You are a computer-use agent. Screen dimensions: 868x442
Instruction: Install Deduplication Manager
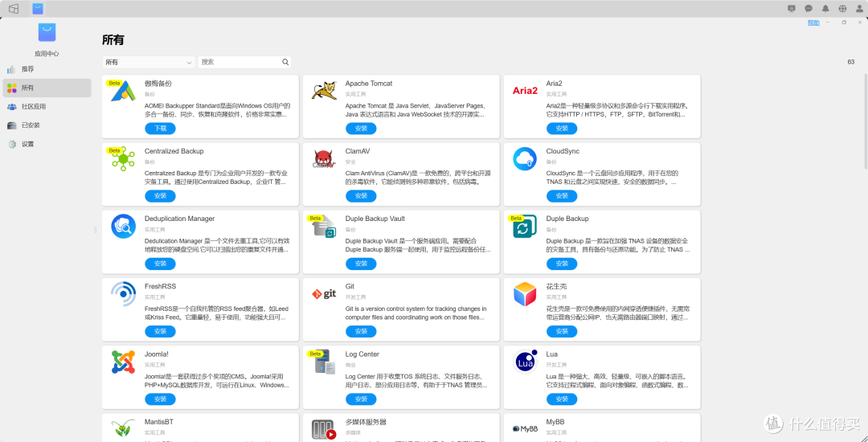[161, 264]
